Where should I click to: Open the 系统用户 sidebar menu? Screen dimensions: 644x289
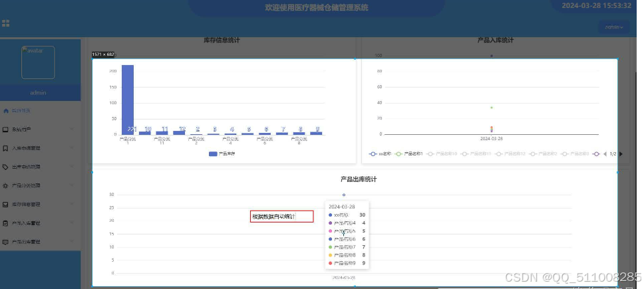40,130
